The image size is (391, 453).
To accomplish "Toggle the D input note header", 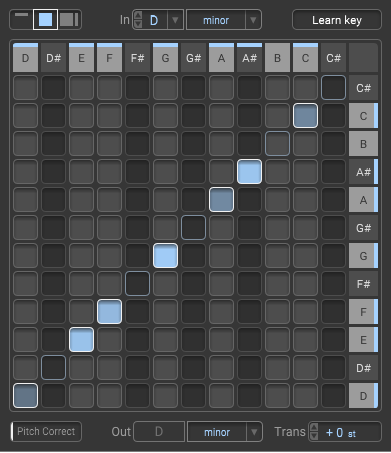I will pos(25,58).
